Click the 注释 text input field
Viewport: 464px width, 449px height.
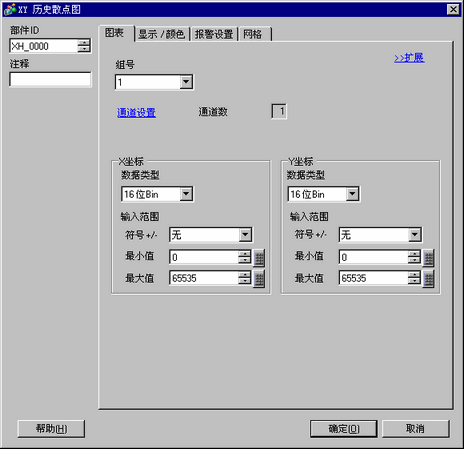[x=50, y=79]
